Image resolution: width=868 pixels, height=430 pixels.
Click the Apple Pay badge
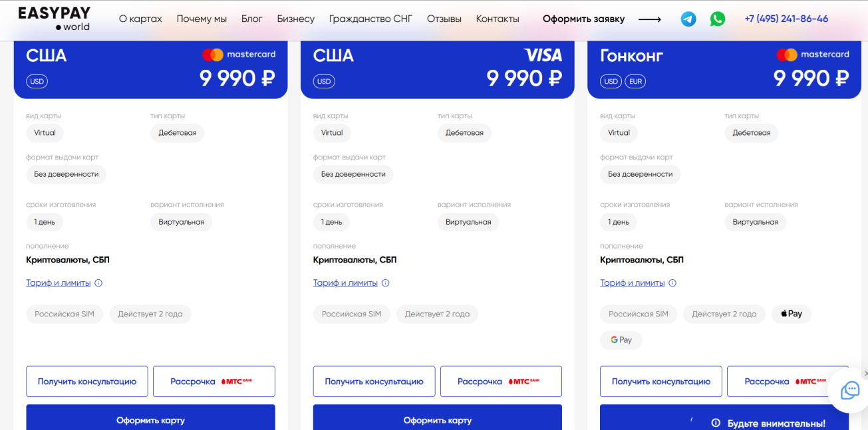[x=791, y=314]
